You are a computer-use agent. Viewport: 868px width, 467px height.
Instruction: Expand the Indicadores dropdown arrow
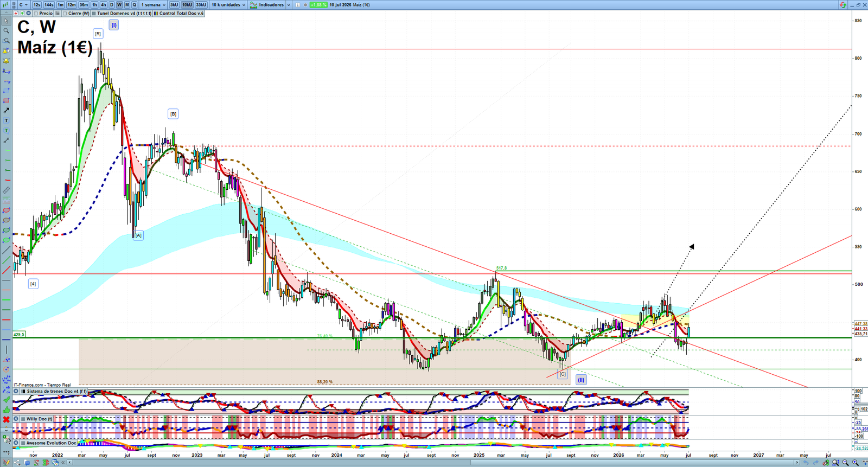(x=289, y=5)
